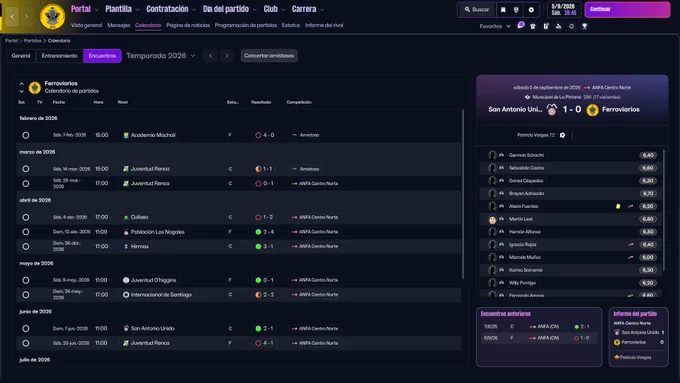Expand the Contratación menu dropdown
This screenshot has width=680, height=383.
coord(194,10)
